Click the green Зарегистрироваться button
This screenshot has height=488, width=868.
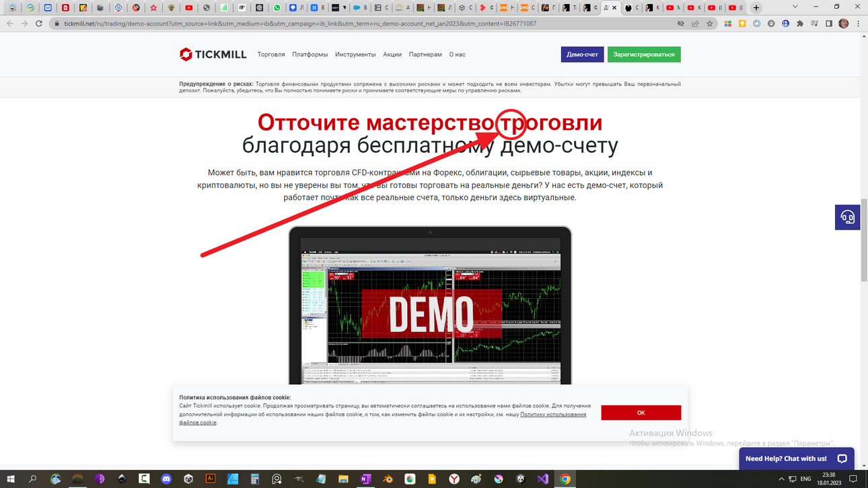tap(644, 55)
